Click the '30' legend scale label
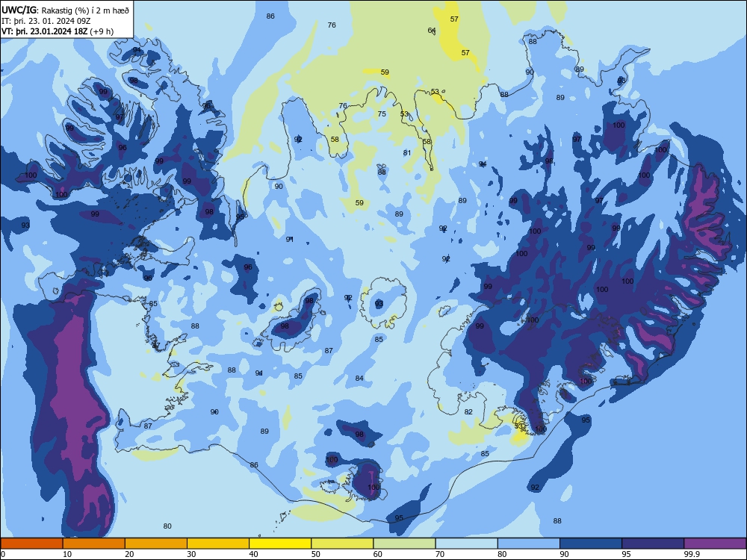This screenshot has height=560, width=747. pyautogui.click(x=191, y=554)
